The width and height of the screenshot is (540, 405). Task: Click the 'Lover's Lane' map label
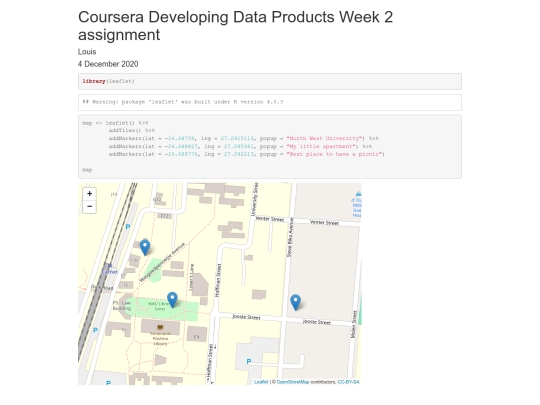click(192, 277)
